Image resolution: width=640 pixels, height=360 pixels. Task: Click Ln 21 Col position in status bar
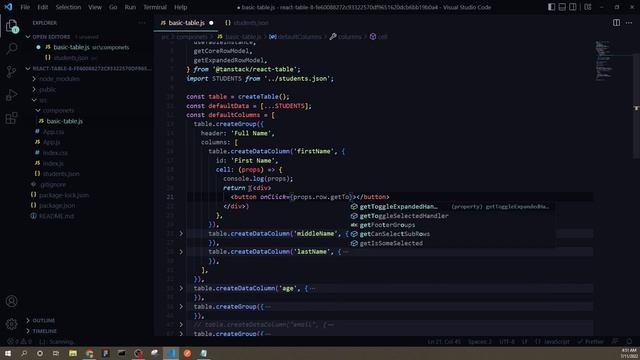click(x=444, y=341)
